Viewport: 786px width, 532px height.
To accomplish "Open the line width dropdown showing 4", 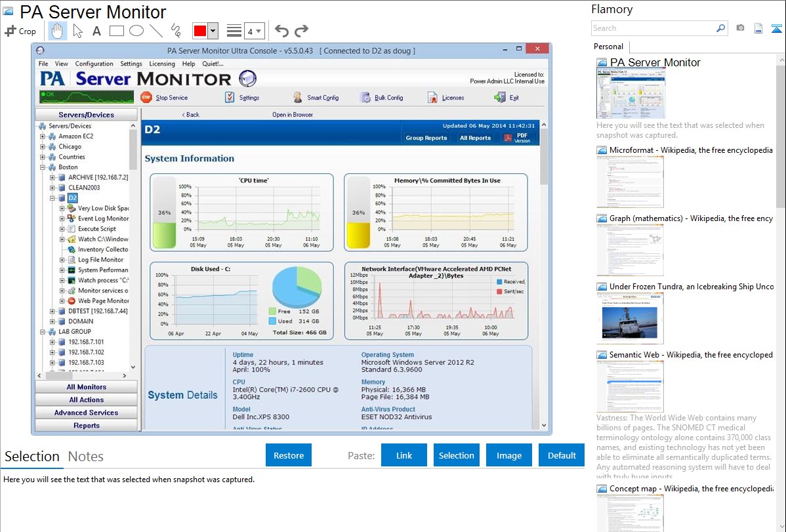I will [254, 31].
